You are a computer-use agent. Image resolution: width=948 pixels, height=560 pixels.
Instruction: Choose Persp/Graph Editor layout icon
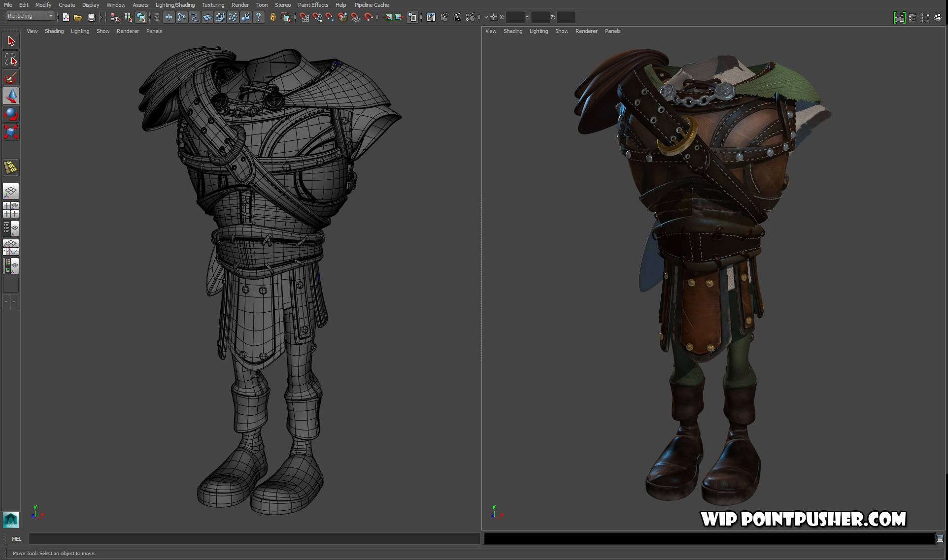coord(11,247)
